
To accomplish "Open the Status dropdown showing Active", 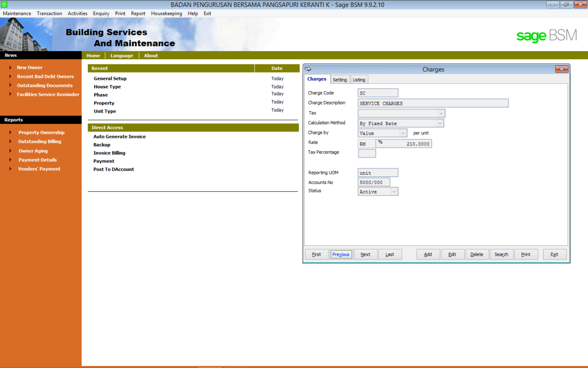I will [x=394, y=191].
